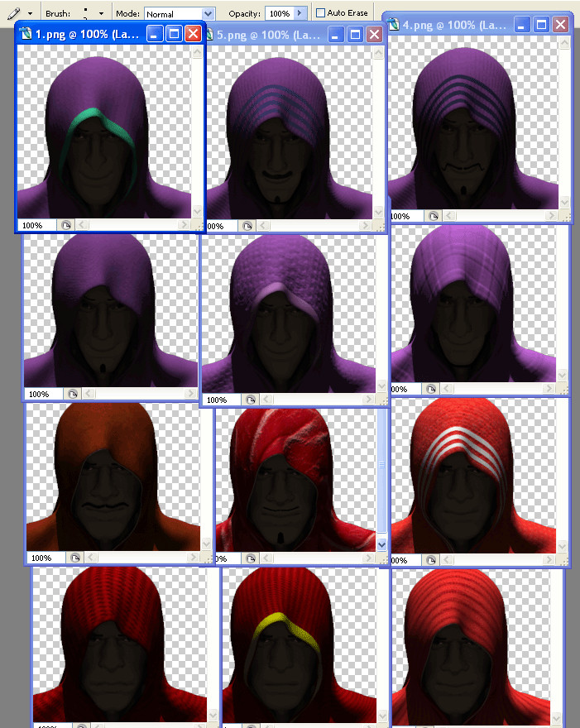Click the document icon in 1.png title bar
Image resolution: width=580 pixels, height=728 pixels.
(x=26, y=34)
